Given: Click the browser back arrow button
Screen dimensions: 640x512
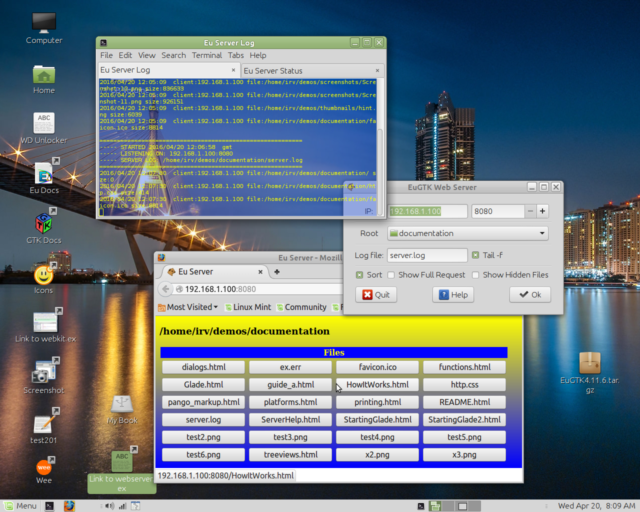Looking at the screenshot, I should point(166,289).
